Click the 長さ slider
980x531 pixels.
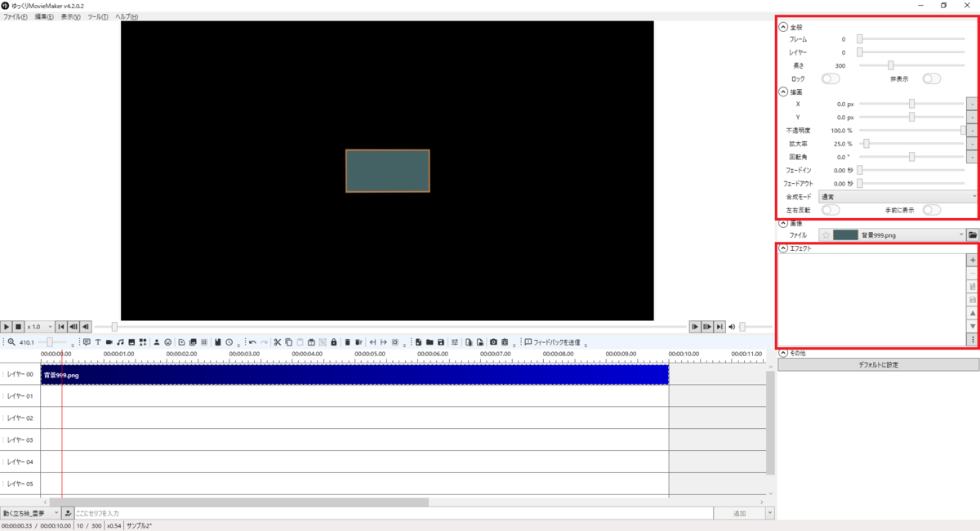click(911, 65)
